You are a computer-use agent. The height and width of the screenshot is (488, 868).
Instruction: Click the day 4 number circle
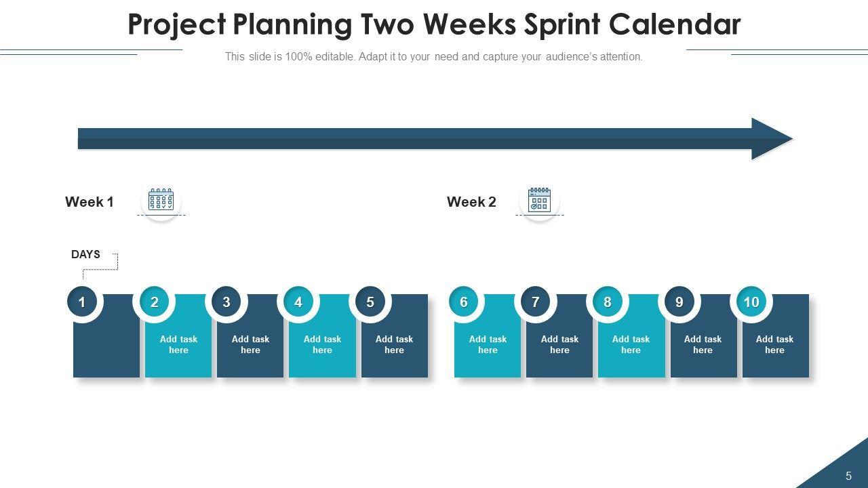coord(298,302)
